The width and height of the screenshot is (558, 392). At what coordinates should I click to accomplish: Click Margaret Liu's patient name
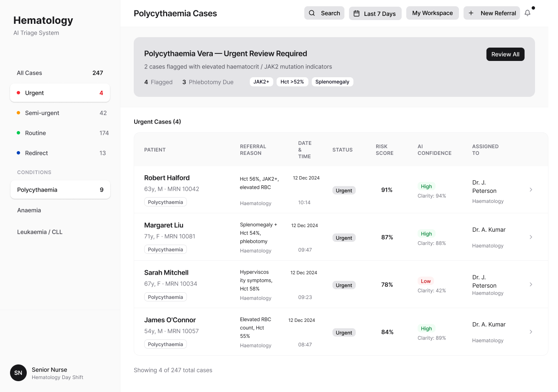pos(164,225)
